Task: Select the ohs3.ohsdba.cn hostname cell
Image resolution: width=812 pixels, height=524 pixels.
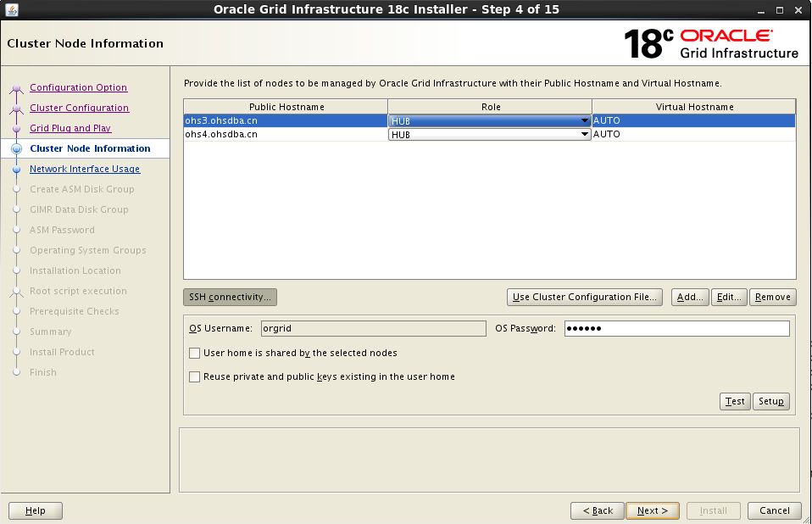Action: 286,120
